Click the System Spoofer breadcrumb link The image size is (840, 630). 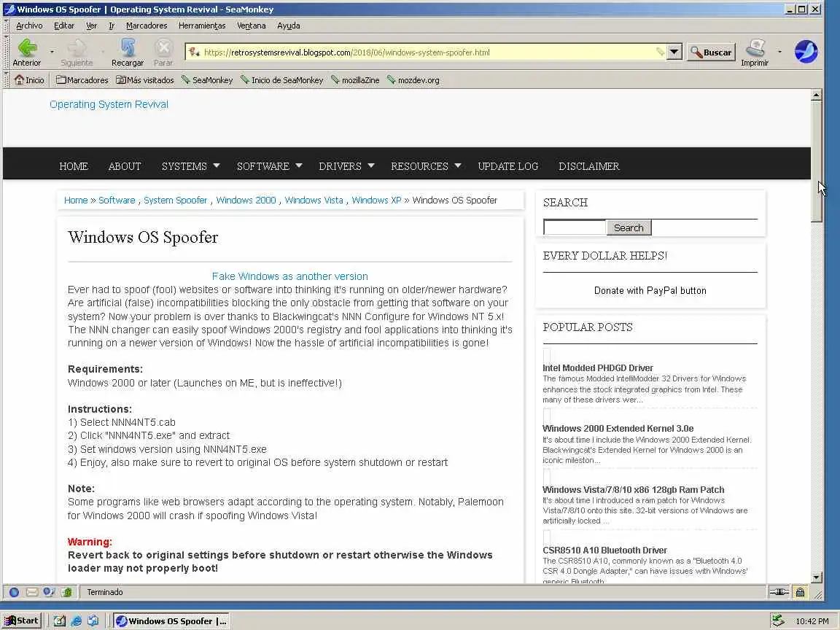pos(175,200)
